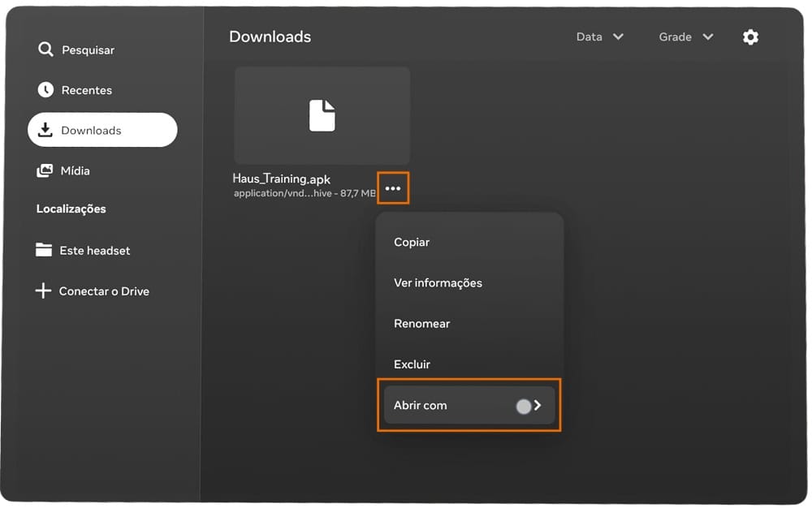Viewport: 812px width, 508px height.
Task: Choose Excluir to delete the file
Action: (x=412, y=364)
